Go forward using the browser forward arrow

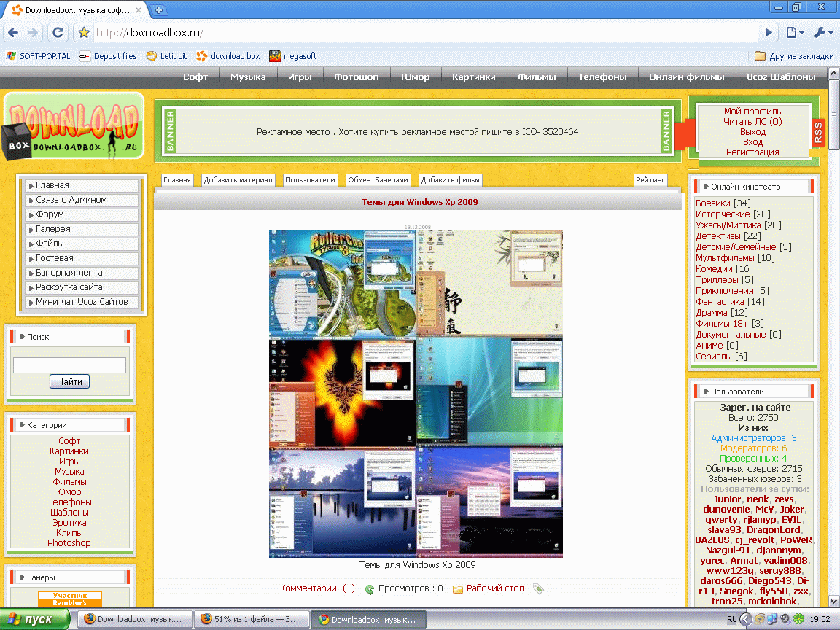34,33
